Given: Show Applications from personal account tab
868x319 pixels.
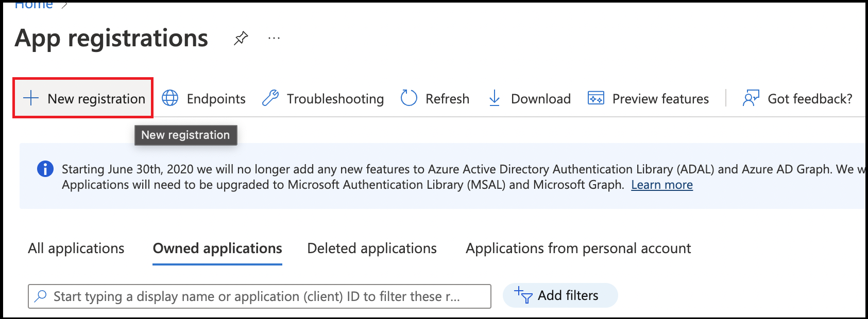Looking at the screenshot, I should [578, 249].
